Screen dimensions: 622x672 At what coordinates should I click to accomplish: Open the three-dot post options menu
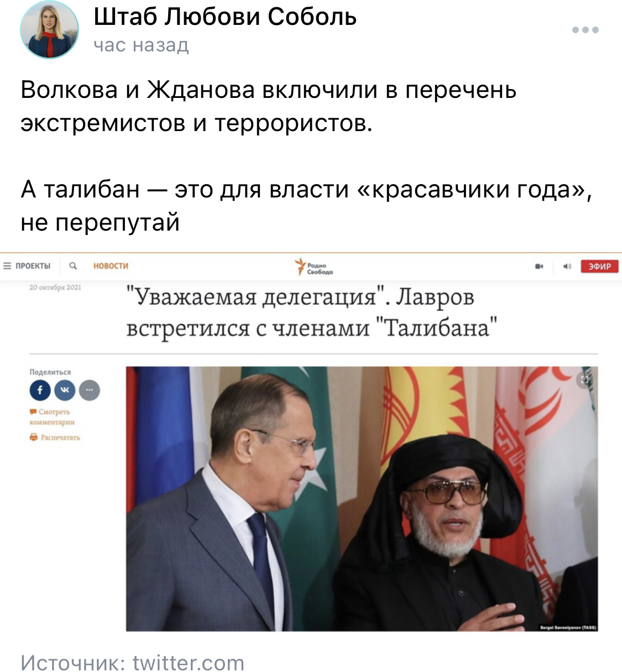pyautogui.click(x=586, y=30)
